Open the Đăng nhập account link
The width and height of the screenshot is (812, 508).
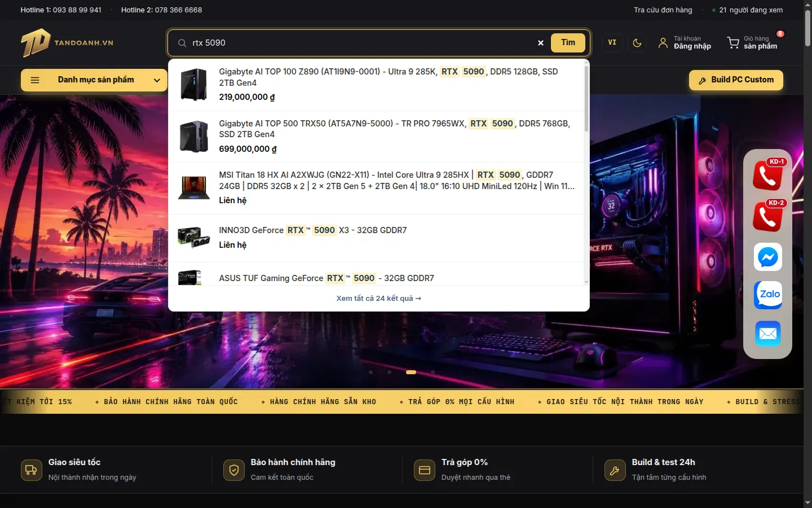click(x=692, y=46)
